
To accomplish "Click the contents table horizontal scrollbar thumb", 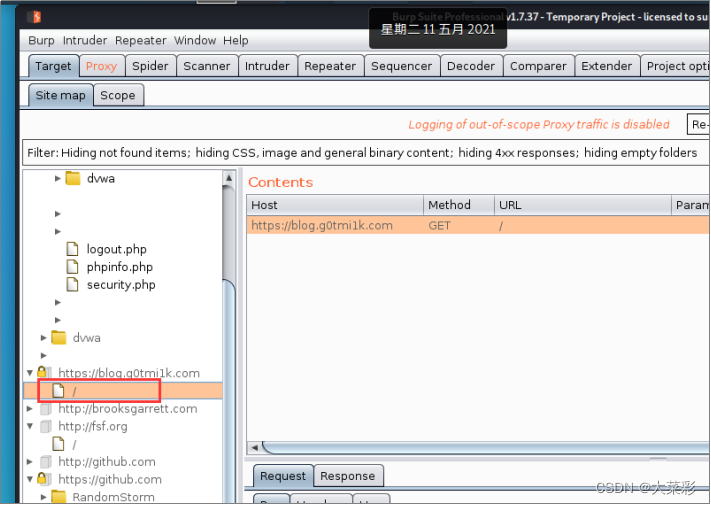I will pos(486,447).
